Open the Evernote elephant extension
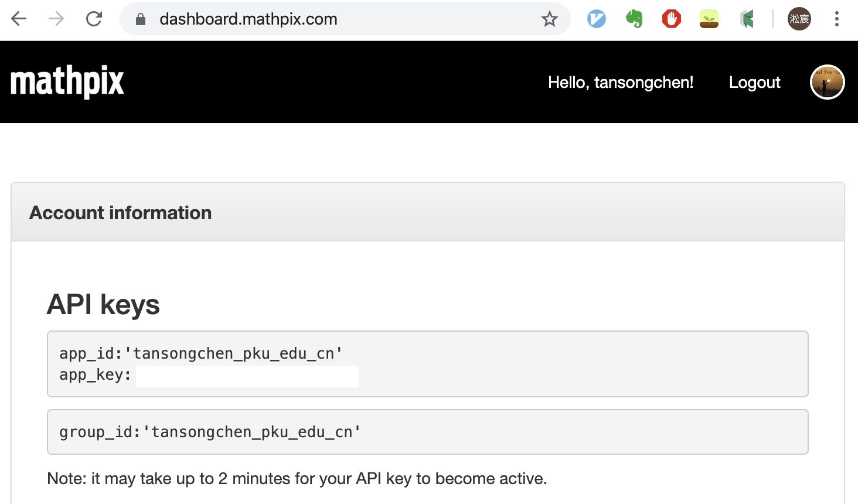This screenshot has height=504, width=858. 634,19
